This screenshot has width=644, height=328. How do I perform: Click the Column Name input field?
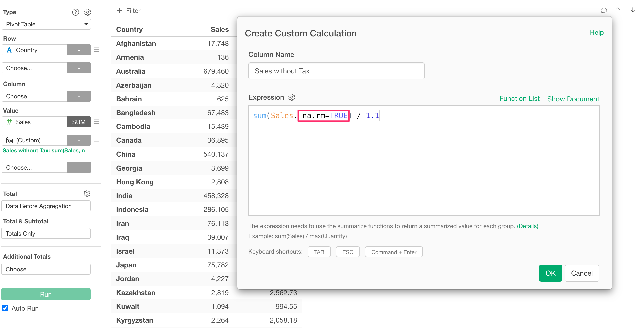[x=336, y=71]
